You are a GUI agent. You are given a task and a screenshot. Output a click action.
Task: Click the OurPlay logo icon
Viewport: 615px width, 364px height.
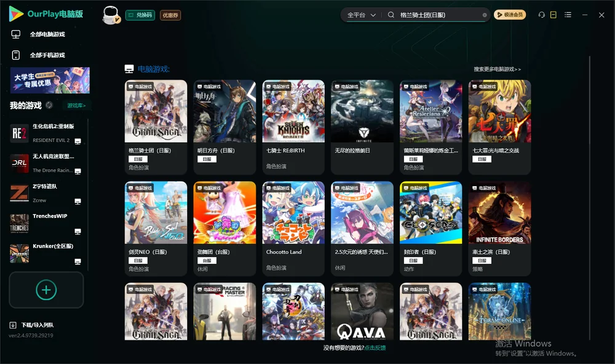pyautogui.click(x=16, y=14)
